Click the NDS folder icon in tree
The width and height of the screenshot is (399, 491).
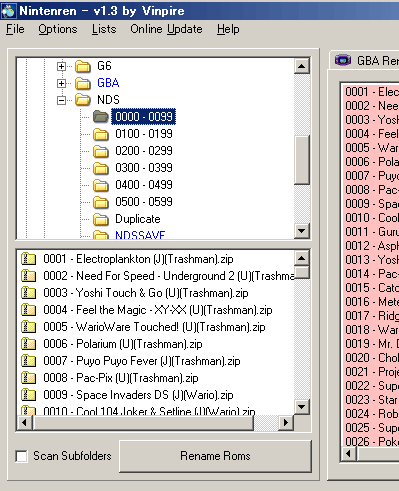pos(83,100)
